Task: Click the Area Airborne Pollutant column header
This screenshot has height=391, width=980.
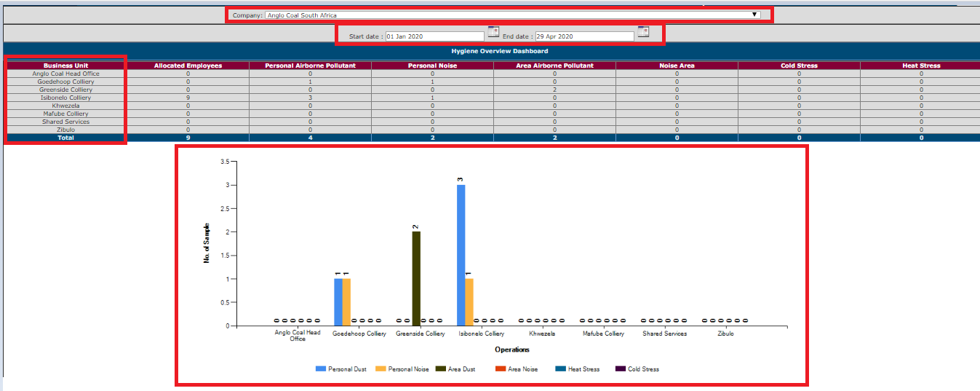Action: [554, 66]
